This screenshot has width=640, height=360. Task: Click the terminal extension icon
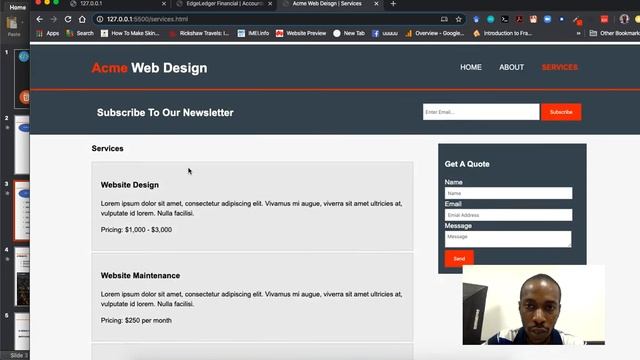[505, 19]
